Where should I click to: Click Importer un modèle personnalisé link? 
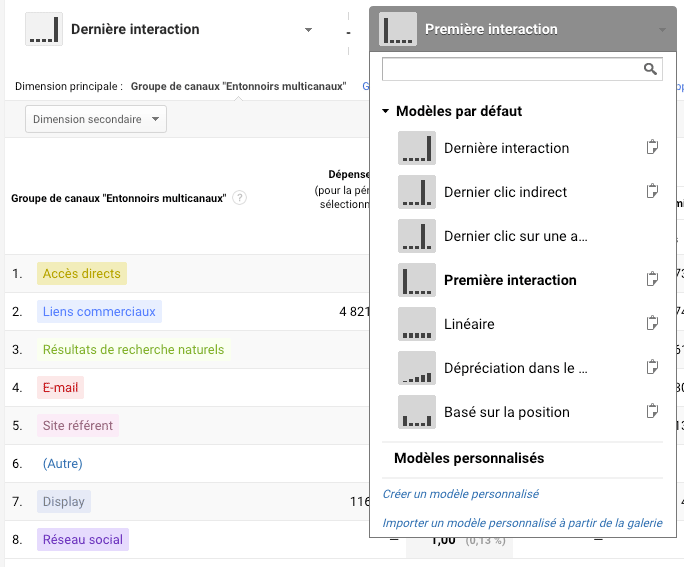522,523
